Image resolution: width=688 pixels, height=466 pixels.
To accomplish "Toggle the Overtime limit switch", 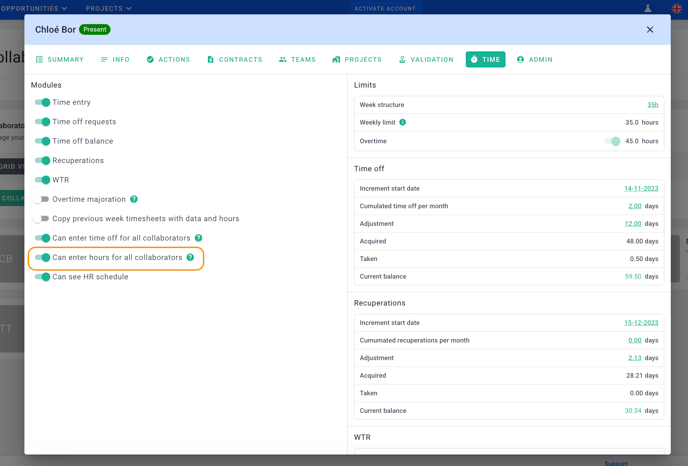I will click(x=612, y=141).
